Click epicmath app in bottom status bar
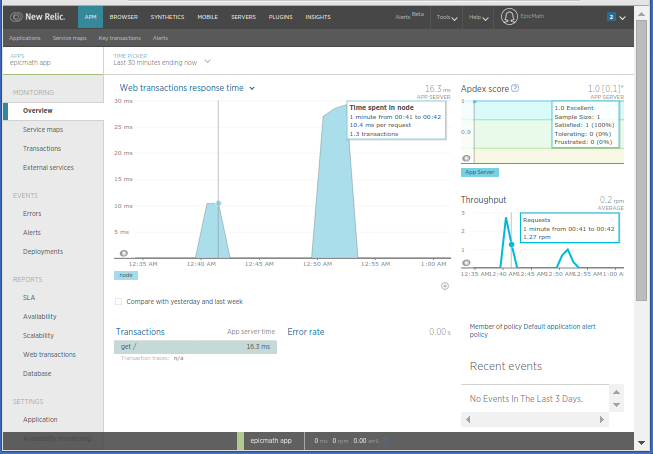The width and height of the screenshot is (653, 454). [271, 441]
